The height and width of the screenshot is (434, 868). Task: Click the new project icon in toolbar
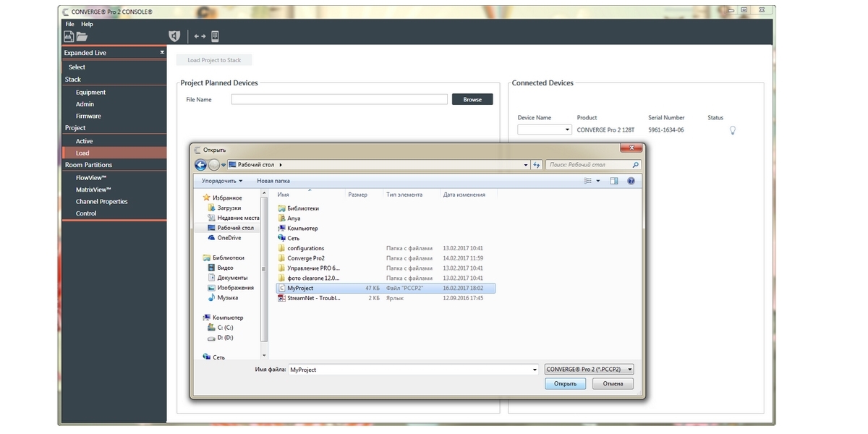(x=69, y=36)
